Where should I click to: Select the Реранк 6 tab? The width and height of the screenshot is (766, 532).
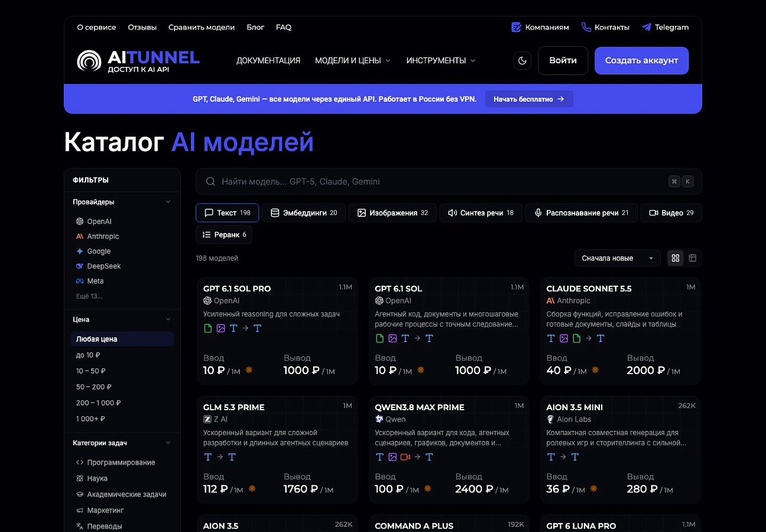[224, 235]
